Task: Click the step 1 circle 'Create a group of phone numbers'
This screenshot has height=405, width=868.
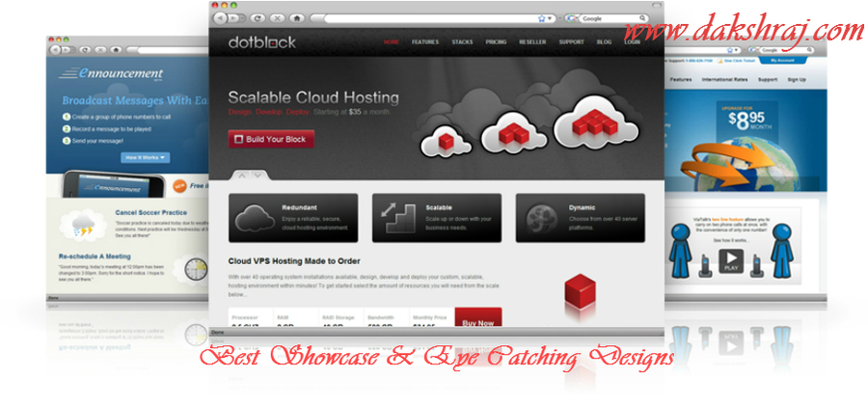Action: coord(67,117)
